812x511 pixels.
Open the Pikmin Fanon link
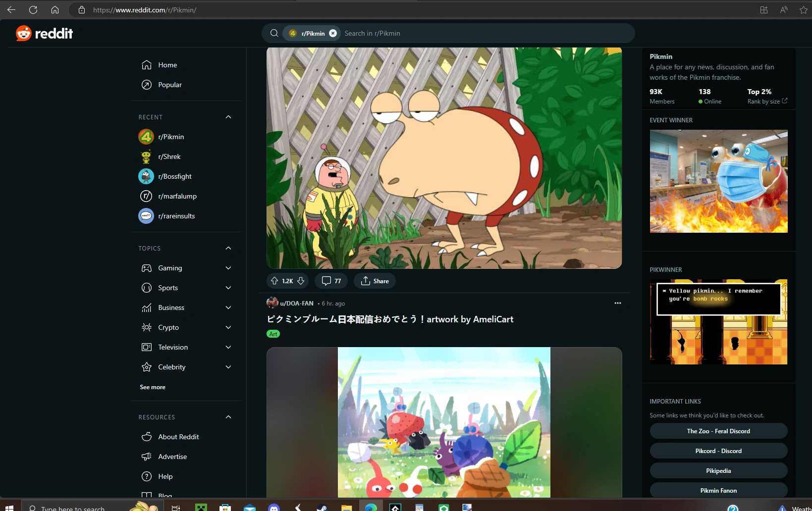click(718, 490)
